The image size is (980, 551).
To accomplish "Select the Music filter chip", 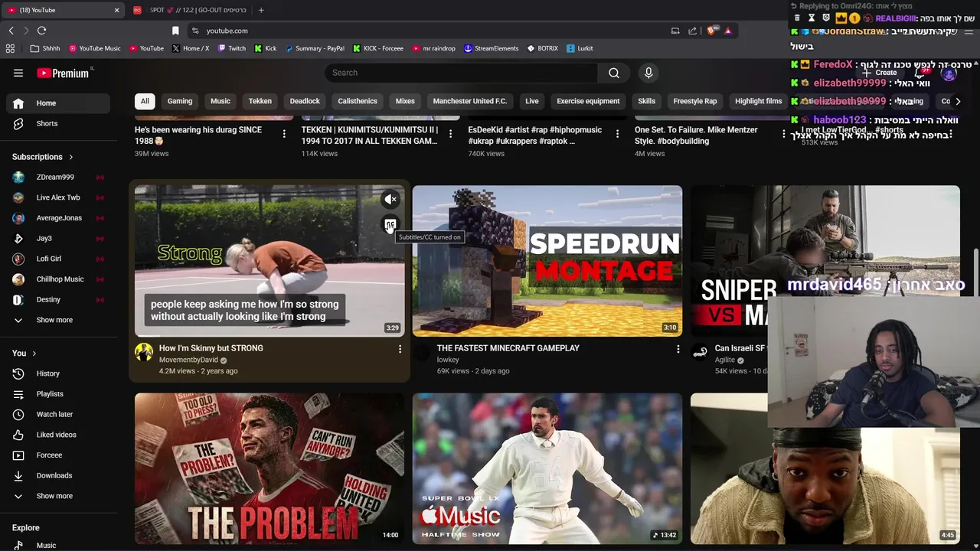I will (220, 101).
